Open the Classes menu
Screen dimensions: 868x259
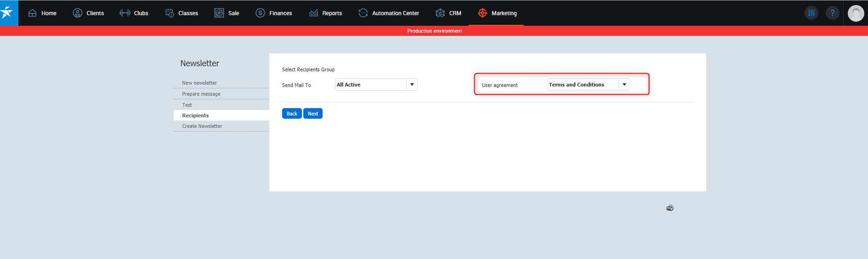click(x=182, y=13)
